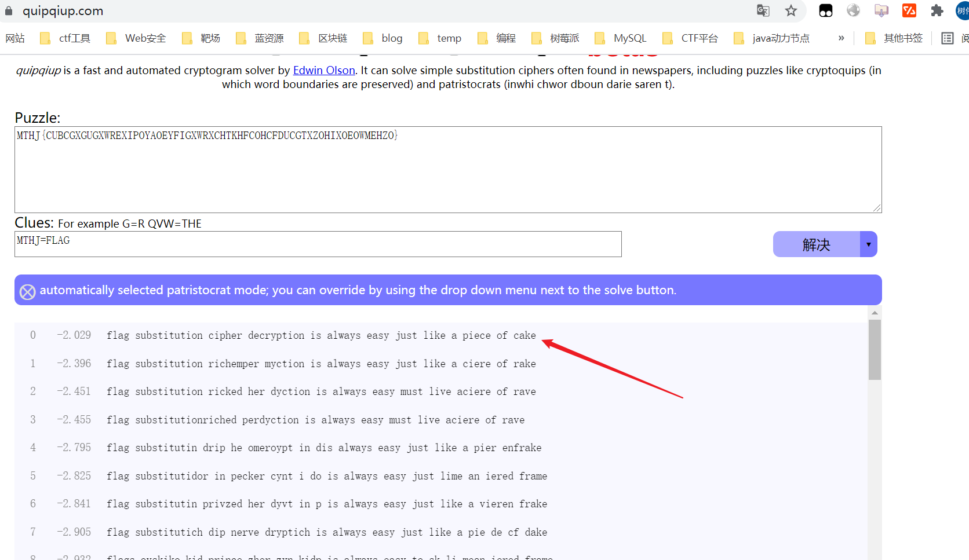Click the Google Translate icon in address bar

(x=763, y=10)
